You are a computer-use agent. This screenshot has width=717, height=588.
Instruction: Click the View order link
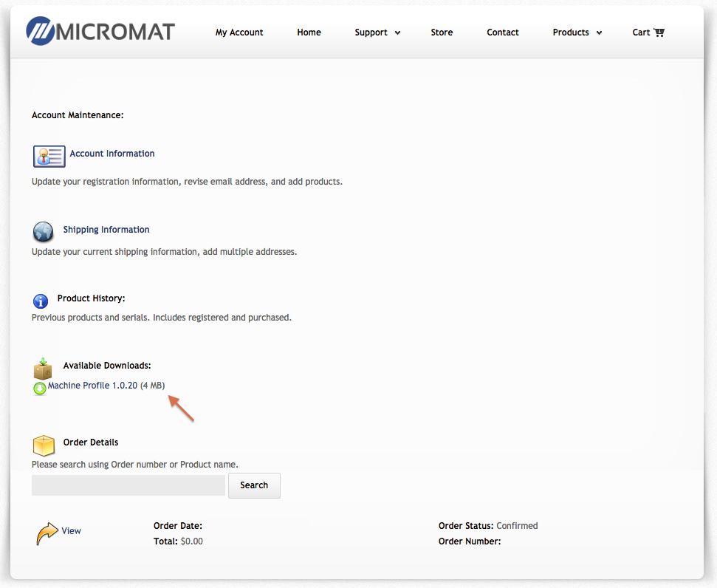[72, 531]
